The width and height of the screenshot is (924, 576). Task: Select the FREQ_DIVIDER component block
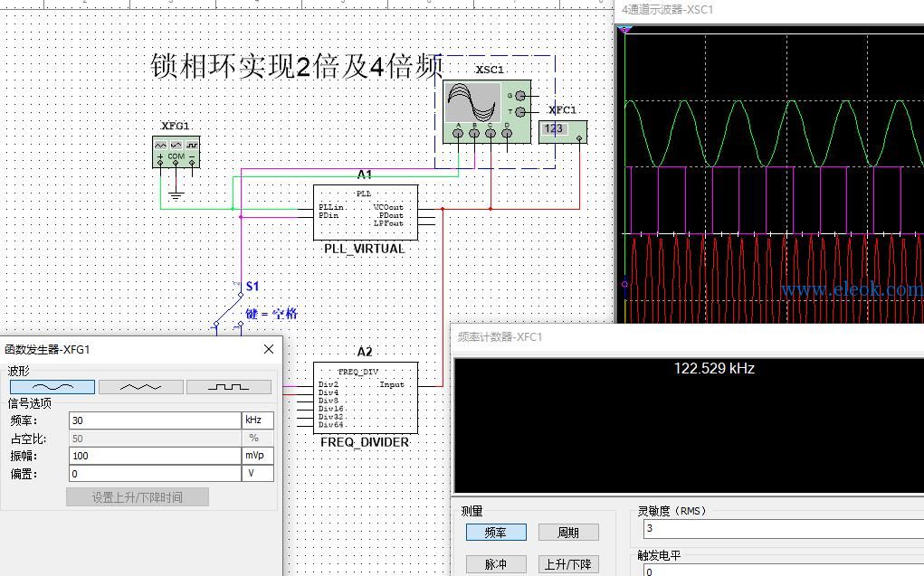tap(366, 398)
